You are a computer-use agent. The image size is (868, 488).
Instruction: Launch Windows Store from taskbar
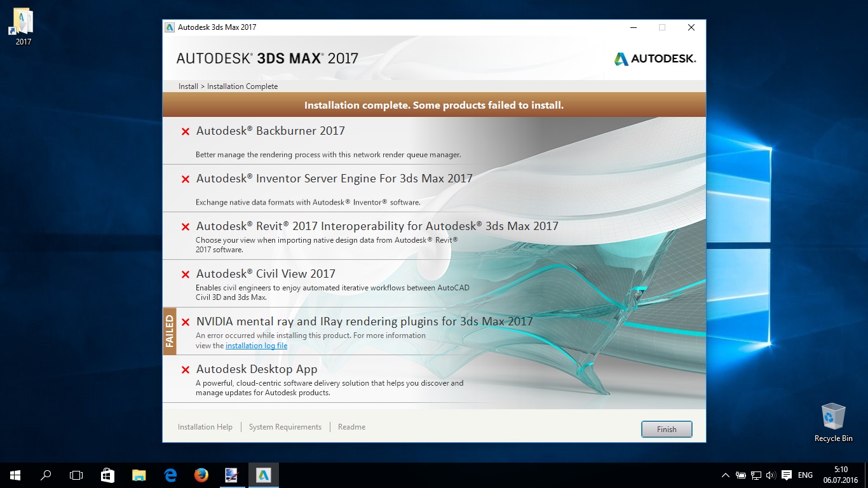coord(108,475)
